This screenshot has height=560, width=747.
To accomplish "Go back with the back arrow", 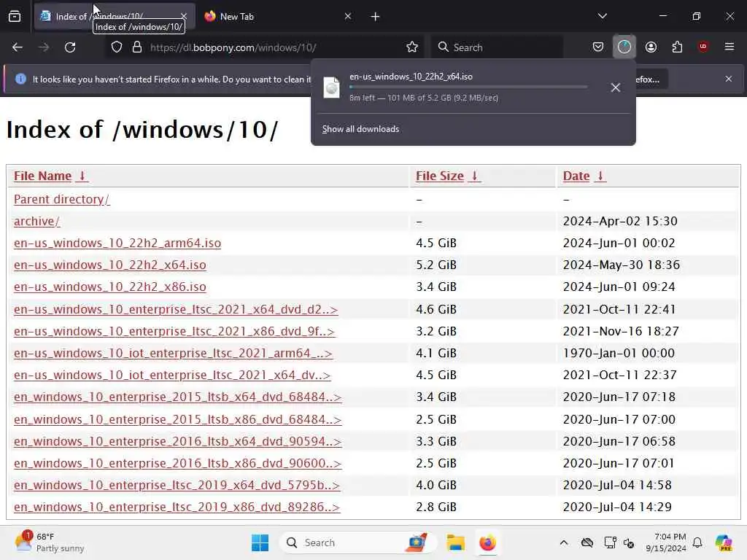I will pos(18,47).
